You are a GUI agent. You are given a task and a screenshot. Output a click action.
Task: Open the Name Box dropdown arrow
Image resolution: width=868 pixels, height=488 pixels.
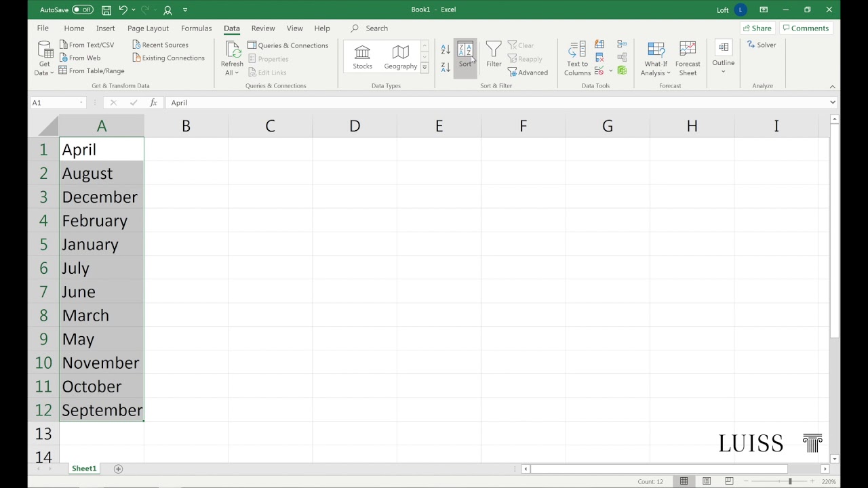[81, 103]
